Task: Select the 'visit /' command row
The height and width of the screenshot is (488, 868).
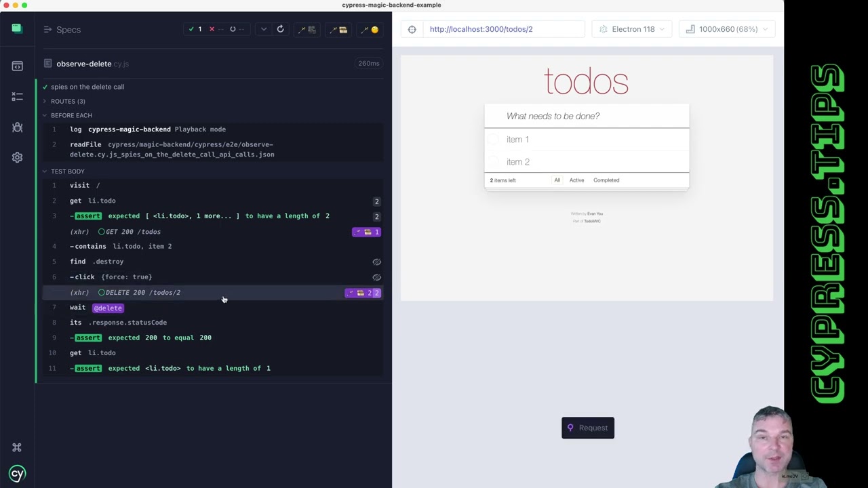Action: pos(213,185)
